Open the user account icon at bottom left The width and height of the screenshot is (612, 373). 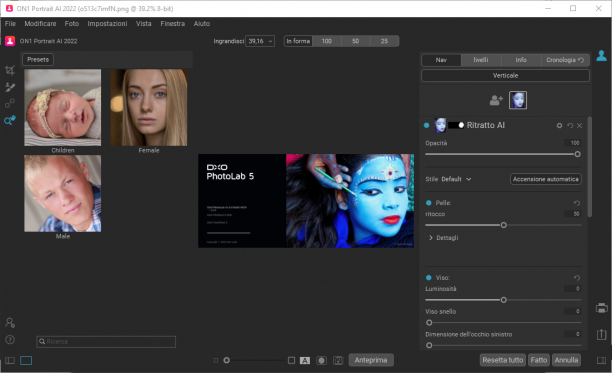(10, 323)
